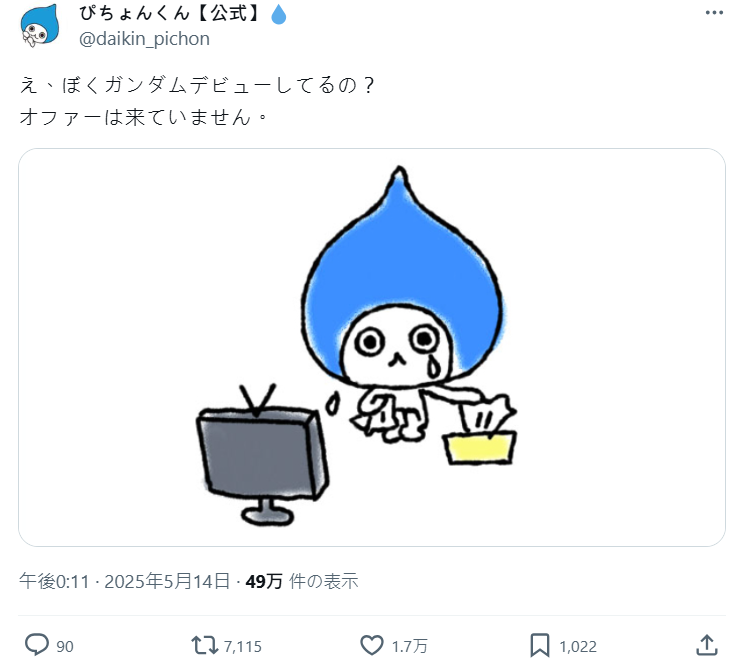
Task: Open the three-dot more options menu
Action: (x=714, y=13)
